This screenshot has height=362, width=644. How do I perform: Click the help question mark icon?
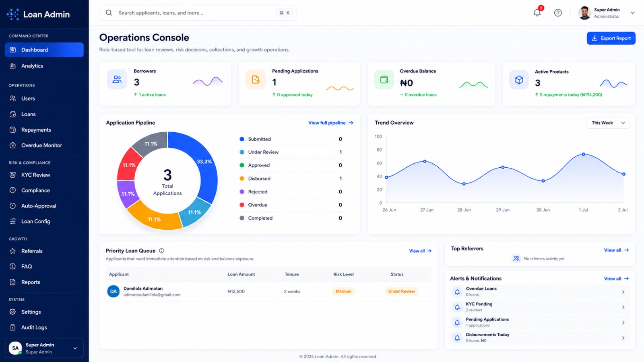point(558,13)
